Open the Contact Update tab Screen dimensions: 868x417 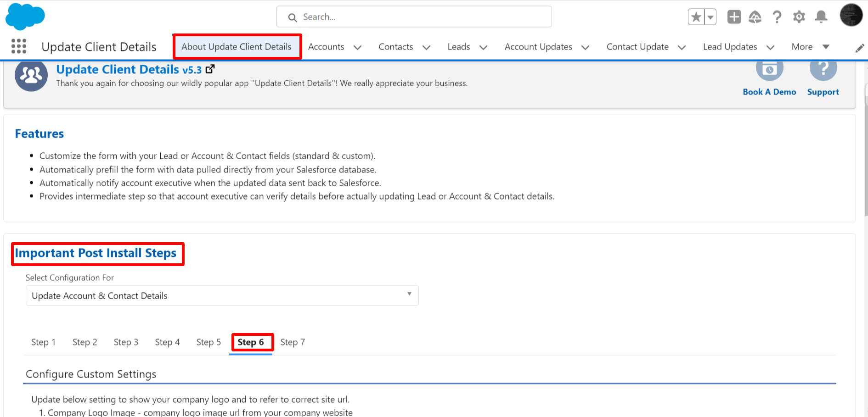tap(637, 47)
